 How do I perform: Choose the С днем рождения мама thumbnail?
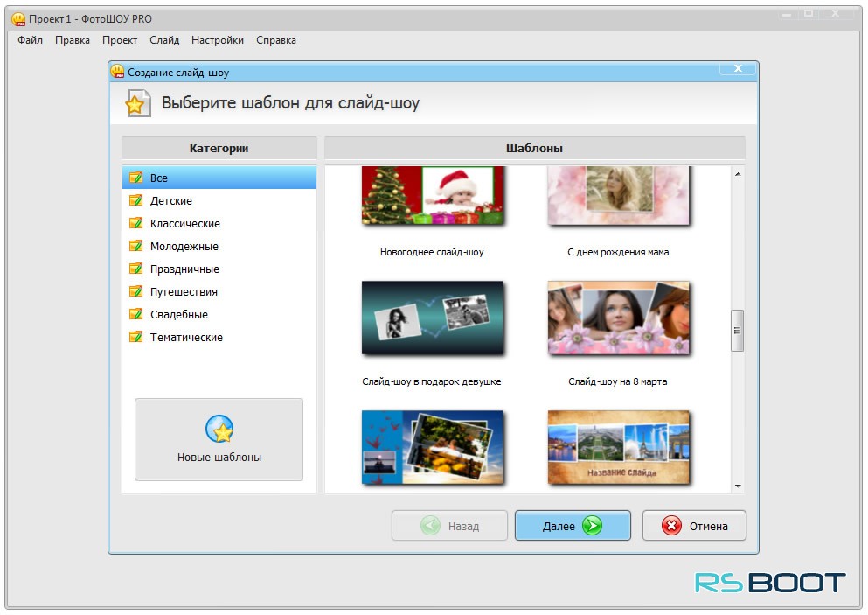(618, 195)
